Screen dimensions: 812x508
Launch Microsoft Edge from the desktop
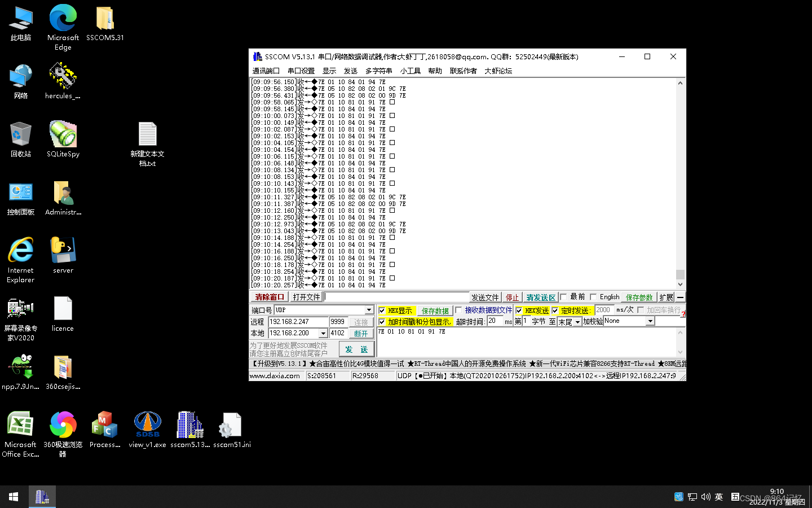pyautogui.click(x=63, y=27)
